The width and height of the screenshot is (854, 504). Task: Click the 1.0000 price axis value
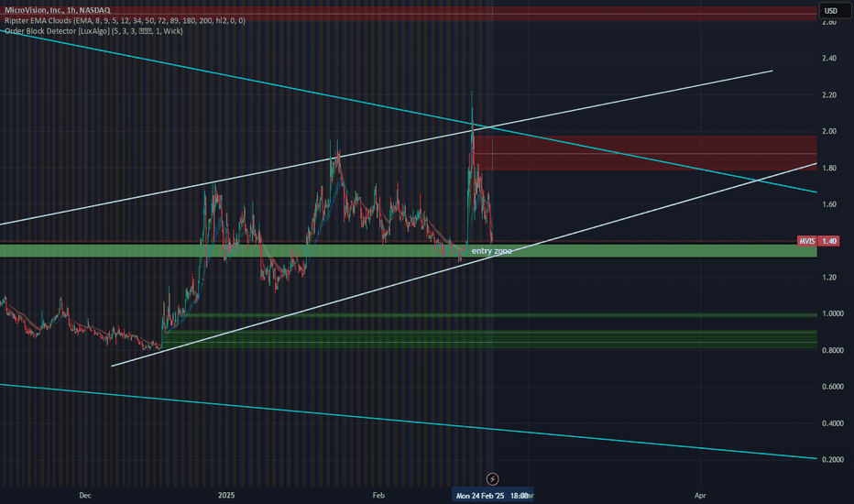pyautogui.click(x=833, y=313)
